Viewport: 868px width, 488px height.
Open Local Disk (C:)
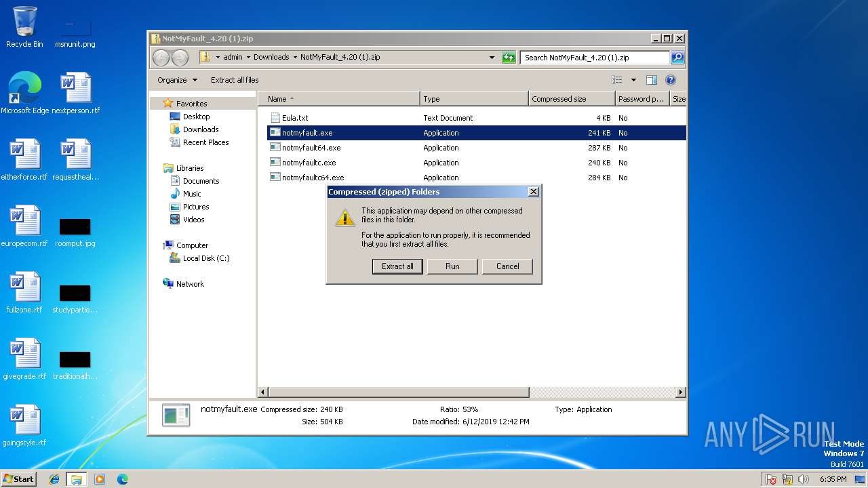206,258
